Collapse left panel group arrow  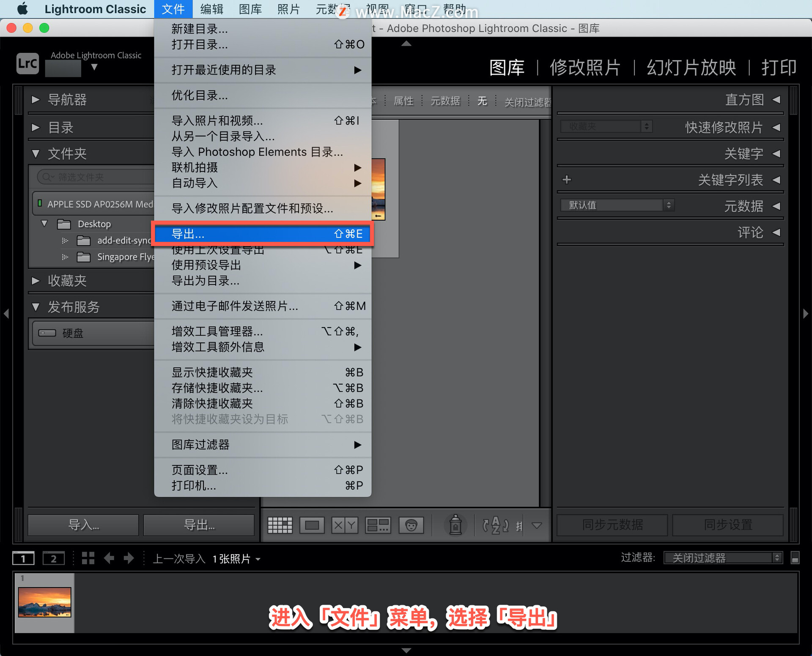6,314
